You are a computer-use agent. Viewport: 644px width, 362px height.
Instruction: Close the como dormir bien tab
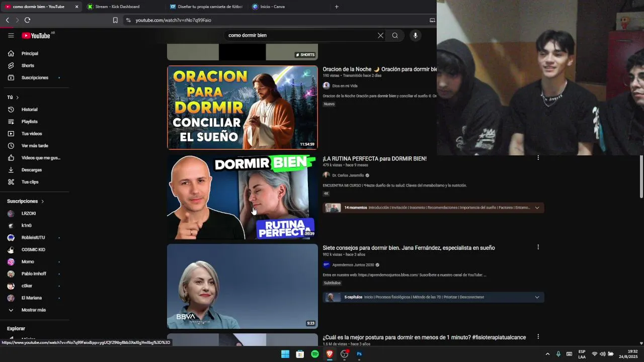pyautogui.click(x=76, y=7)
